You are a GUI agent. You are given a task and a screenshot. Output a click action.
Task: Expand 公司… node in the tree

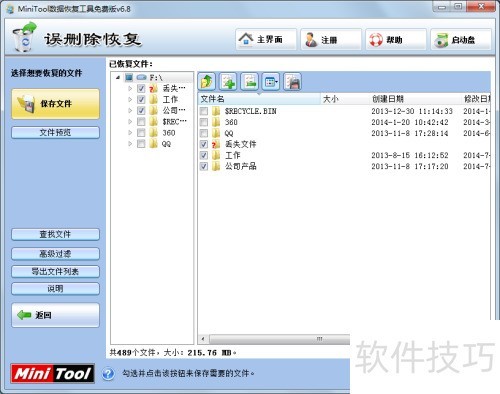click(x=130, y=110)
